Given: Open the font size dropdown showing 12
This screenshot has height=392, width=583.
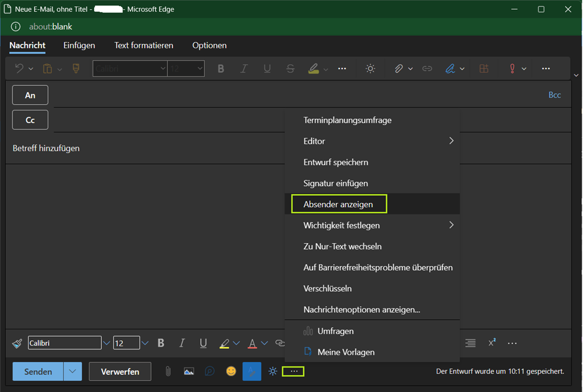Looking at the screenshot, I should [145, 343].
